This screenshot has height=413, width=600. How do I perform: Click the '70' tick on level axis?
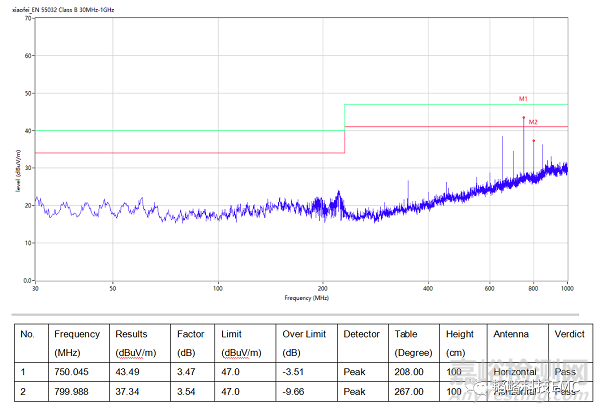click(x=28, y=18)
